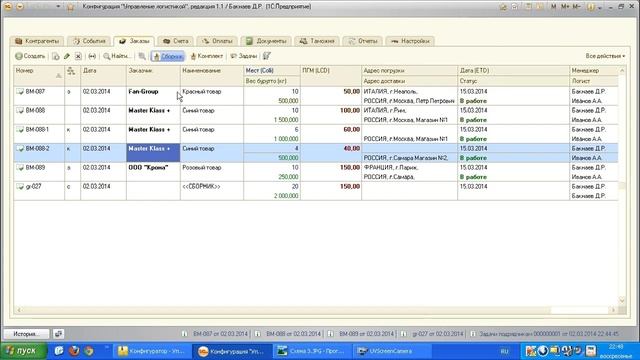Click the Найти (Find) button
This screenshot has width=640, height=360.
click(x=117, y=56)
